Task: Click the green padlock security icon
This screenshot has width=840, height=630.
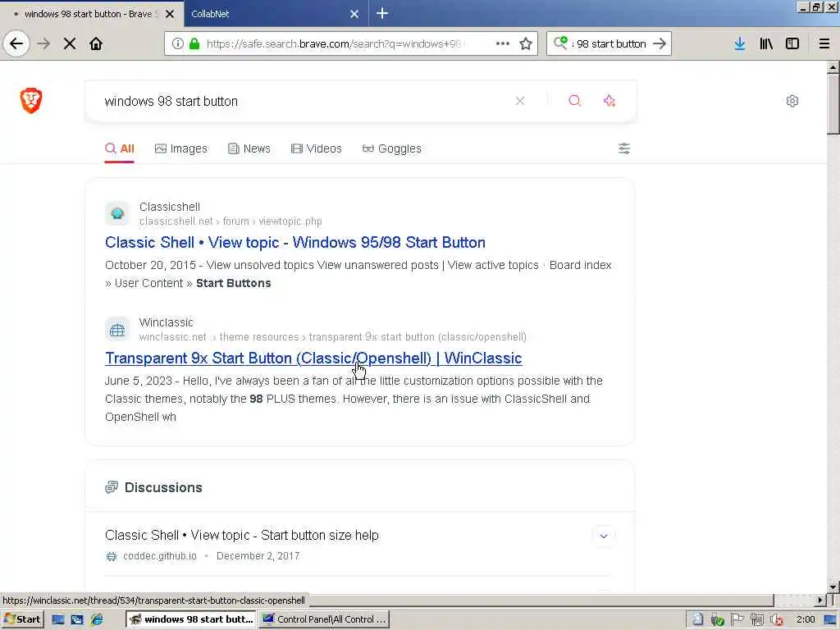Action: click(194, 43)
